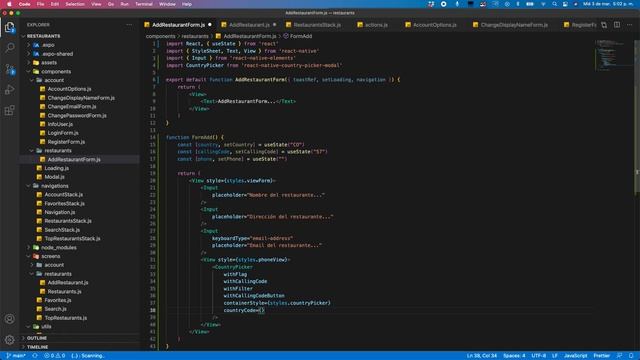The image size is (640, 360).
Task: Open macOS Spotlight search icon
Action: pos(554,4)
